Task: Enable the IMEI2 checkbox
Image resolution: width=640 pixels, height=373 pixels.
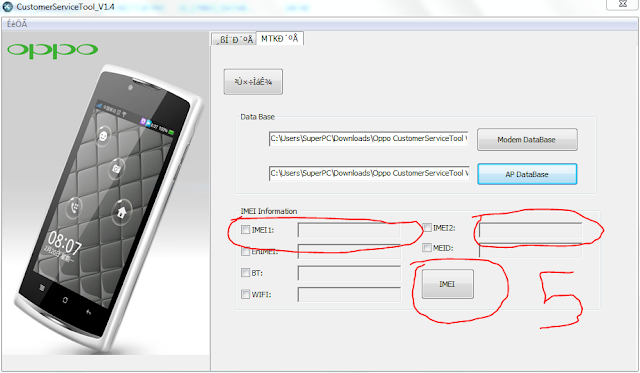Action: (x=427, y=227)
